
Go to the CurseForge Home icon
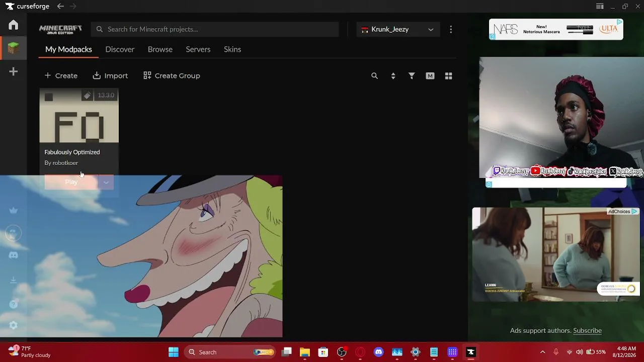click(14, 25)
